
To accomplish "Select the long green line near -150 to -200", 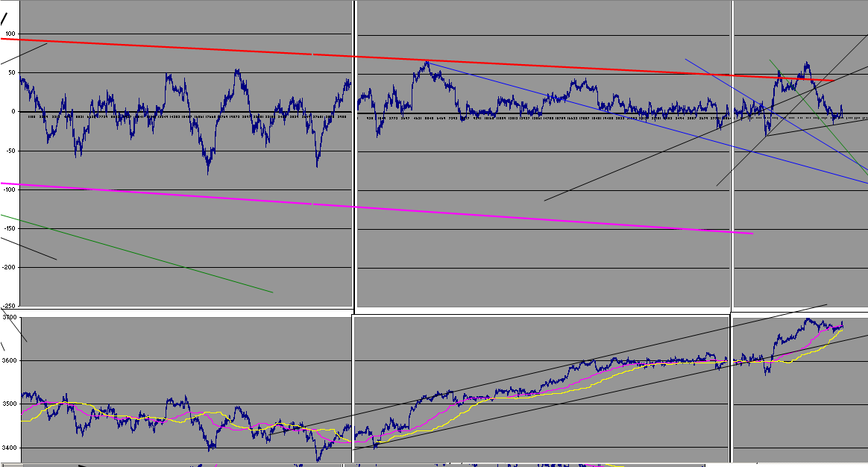I will coord(136,253).
